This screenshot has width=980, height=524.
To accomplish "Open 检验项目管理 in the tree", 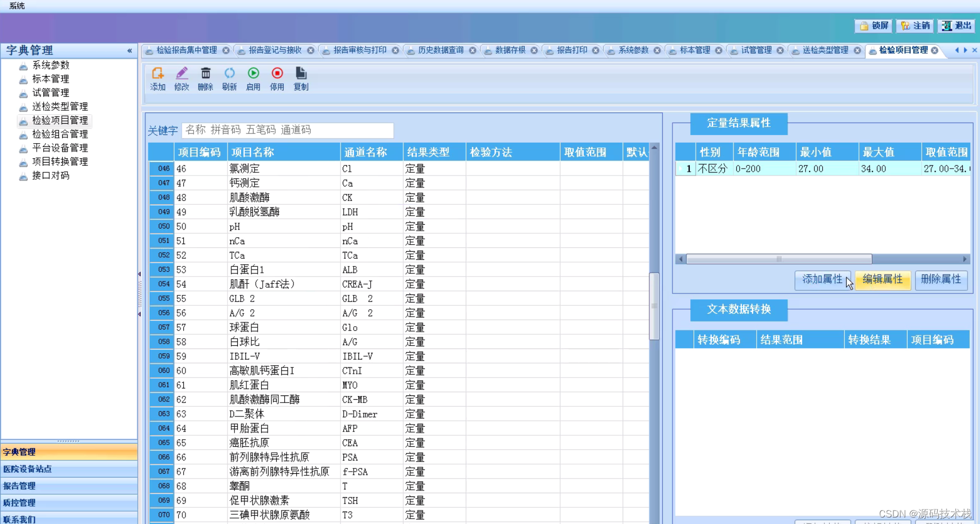I will pos(59,120).
